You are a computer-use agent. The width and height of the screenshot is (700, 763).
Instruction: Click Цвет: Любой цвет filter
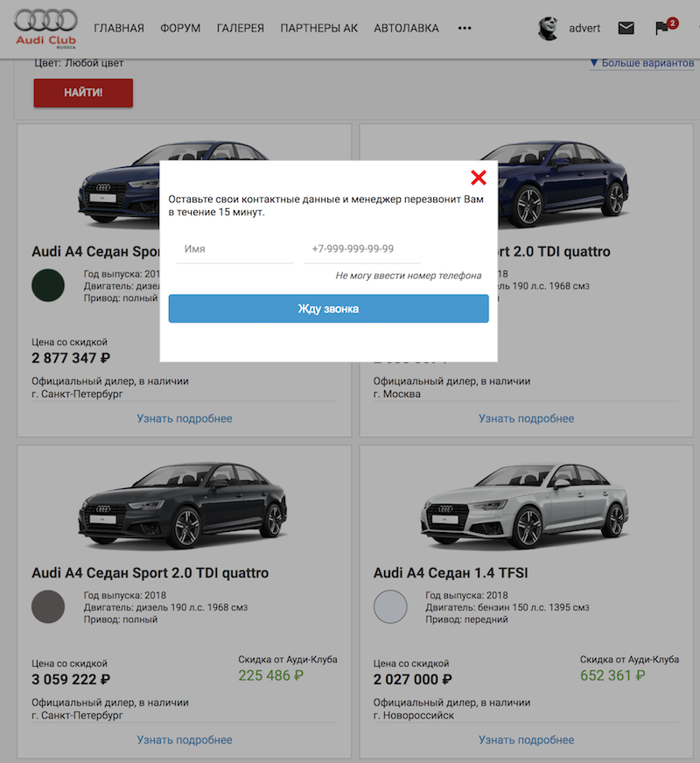pos(79,63)
